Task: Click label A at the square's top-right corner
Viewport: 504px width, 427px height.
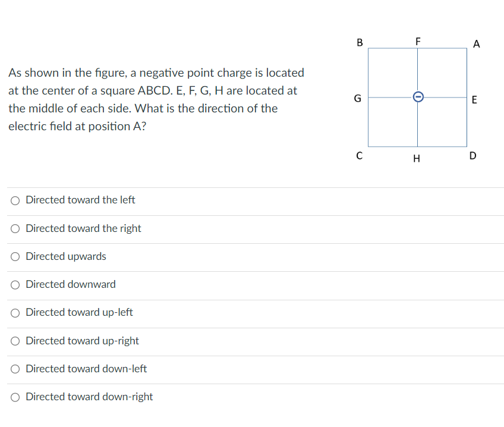Action: [477, 43]
